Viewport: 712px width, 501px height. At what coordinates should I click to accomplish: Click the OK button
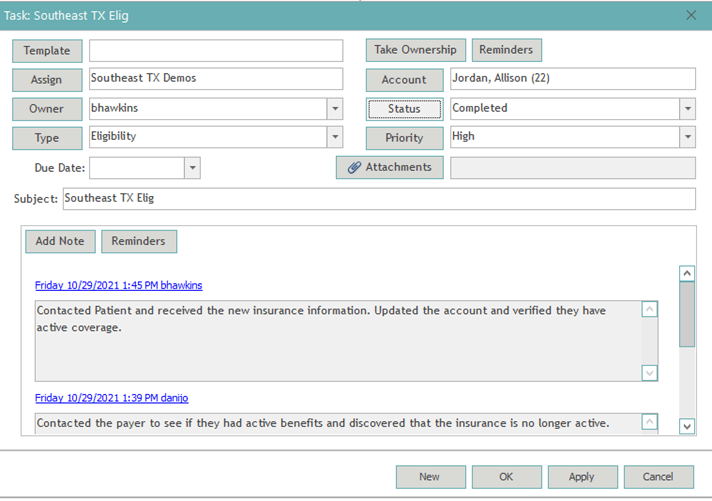pos(506,477)
